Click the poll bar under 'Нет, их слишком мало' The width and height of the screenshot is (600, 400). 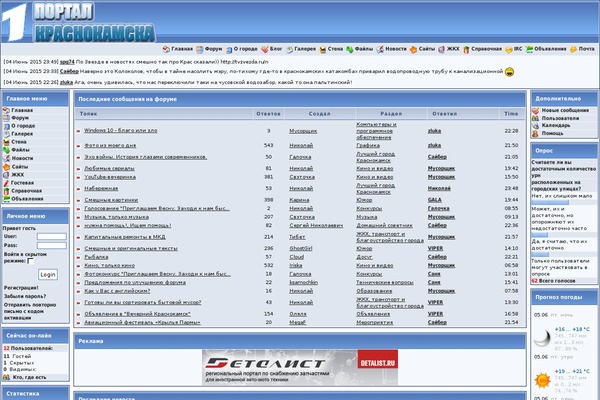[x=550, y=202]
